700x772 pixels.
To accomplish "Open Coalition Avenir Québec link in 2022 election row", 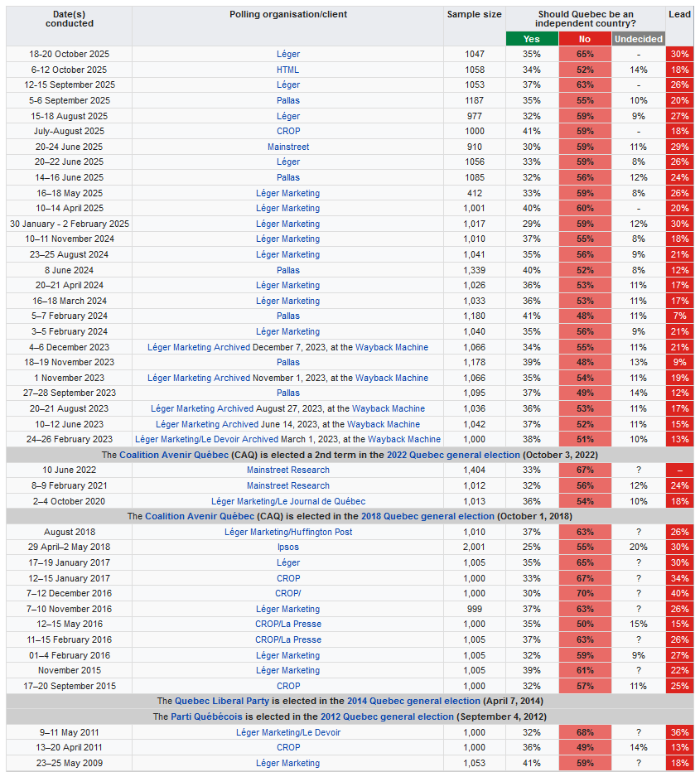I will click(174, 455).
